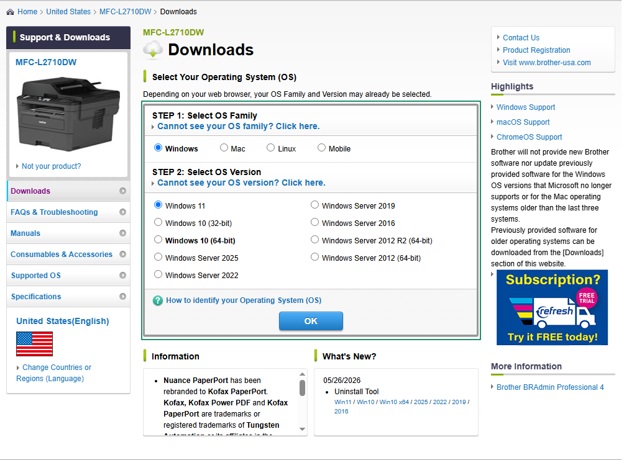Screen dimensions: 624x460
Task: Click the Refresh Subscription free trial banner
Action: coord(552,308)
